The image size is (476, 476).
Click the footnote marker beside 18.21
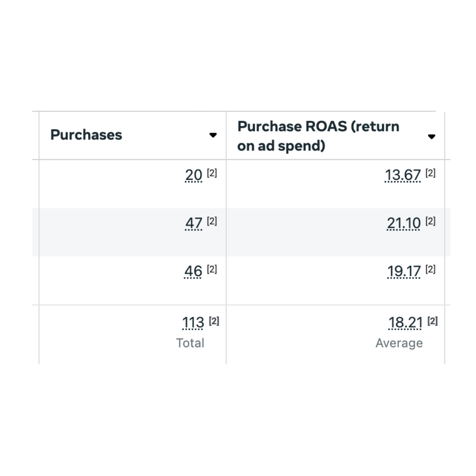point(431,321)
